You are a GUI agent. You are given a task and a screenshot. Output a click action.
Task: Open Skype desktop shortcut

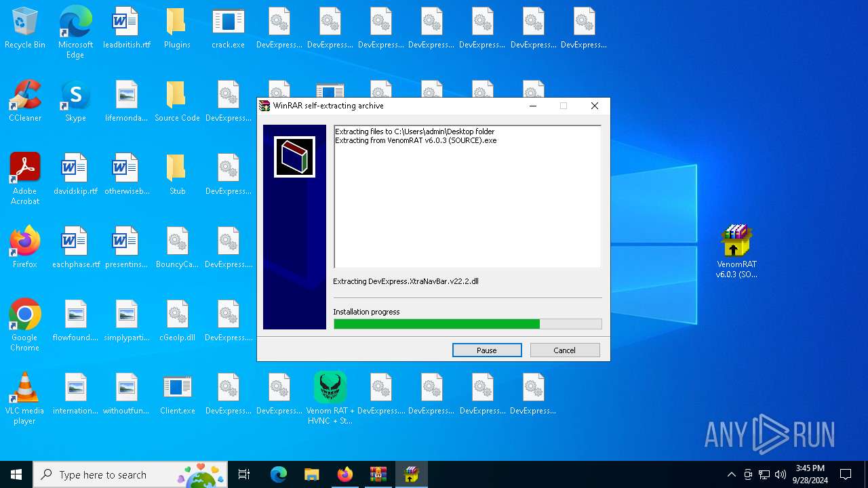[x=75, y=102]
